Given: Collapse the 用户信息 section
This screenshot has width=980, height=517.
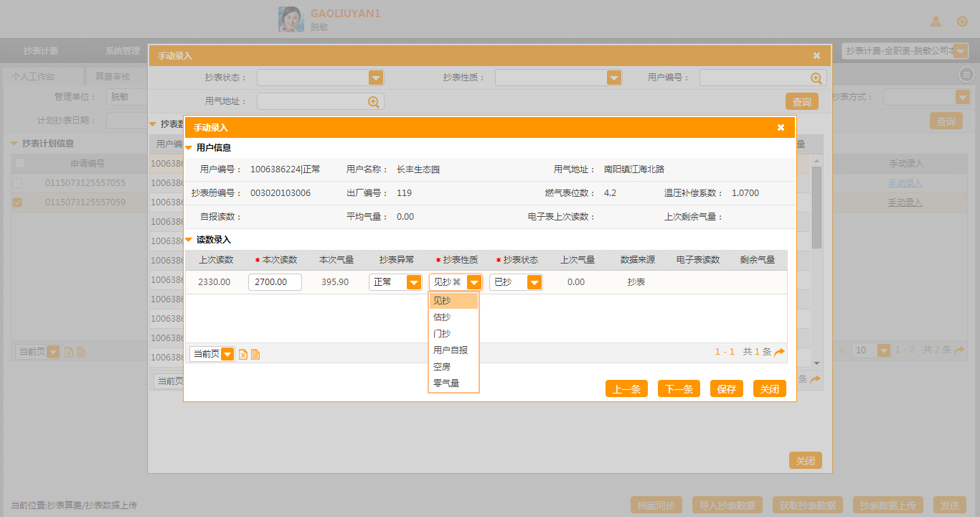Looking at the screenshot, I should coord(189,148).
